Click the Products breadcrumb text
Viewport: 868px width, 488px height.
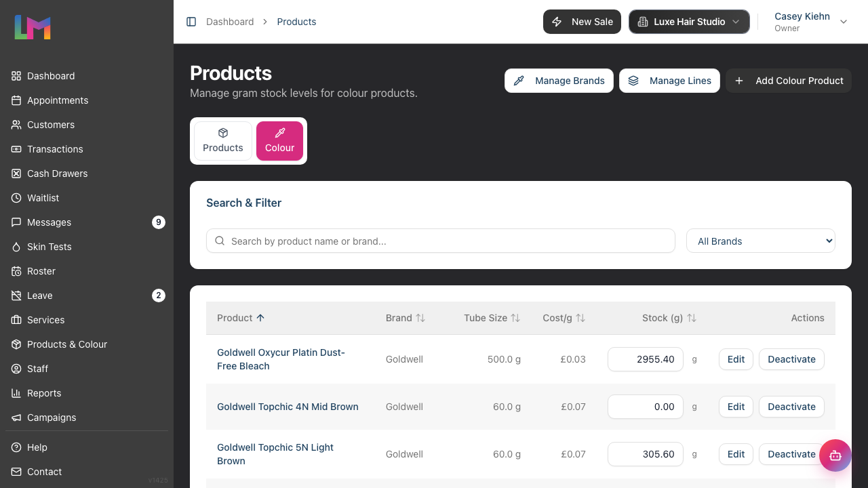(296, 22)
